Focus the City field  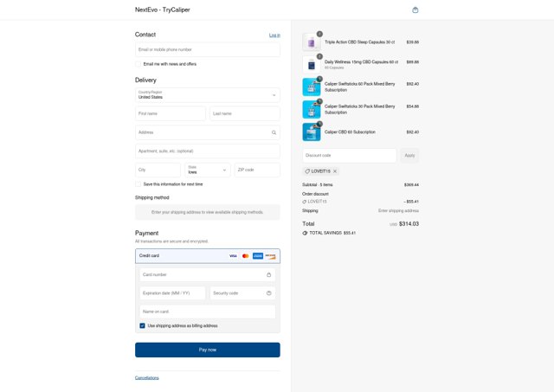point(158,170)
